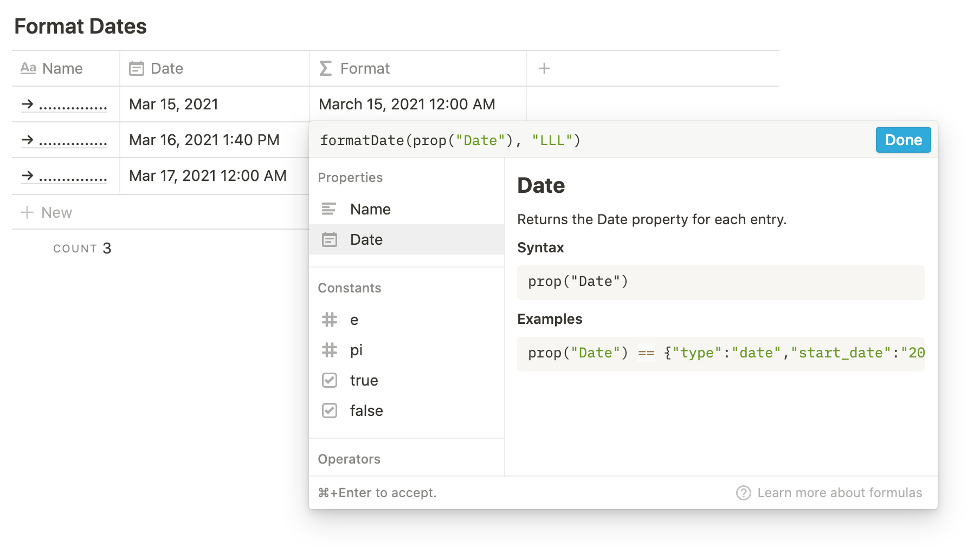Click the lines icon next to Name property
Image resolution: width=980 pixels, height=547 pixels.
[329, 209]
